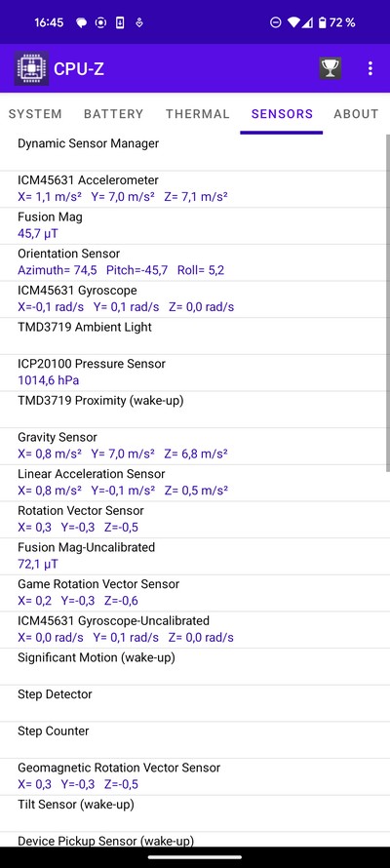The height and width of the screenshot is (868, 390).
Task: Switch to the BATTERY tab
Action: click(113, 114)
